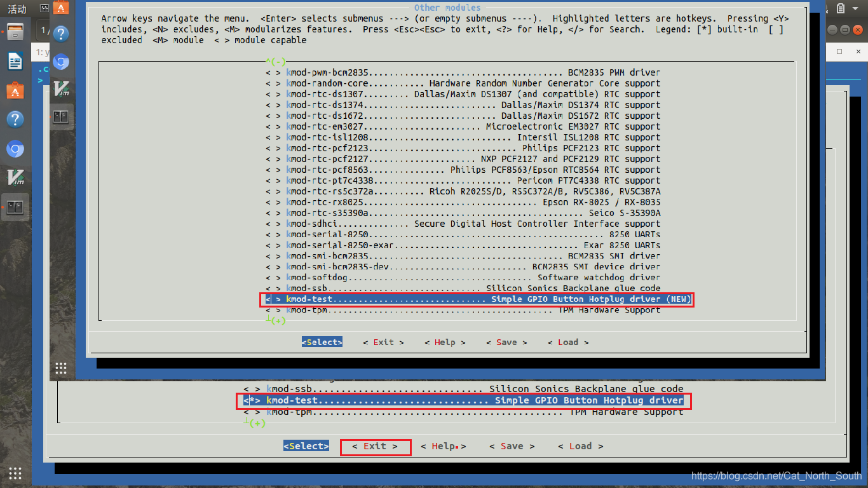Select the kmod-rtc-pcf2127 row
Viewport: 868px width, 488px height.
point(463,159)
